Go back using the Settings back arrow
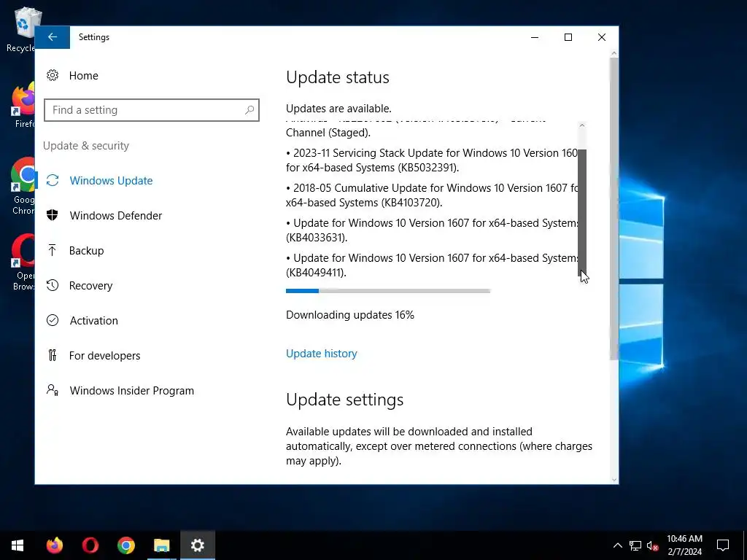The image size is (747, 560). (x=53, y=37)
